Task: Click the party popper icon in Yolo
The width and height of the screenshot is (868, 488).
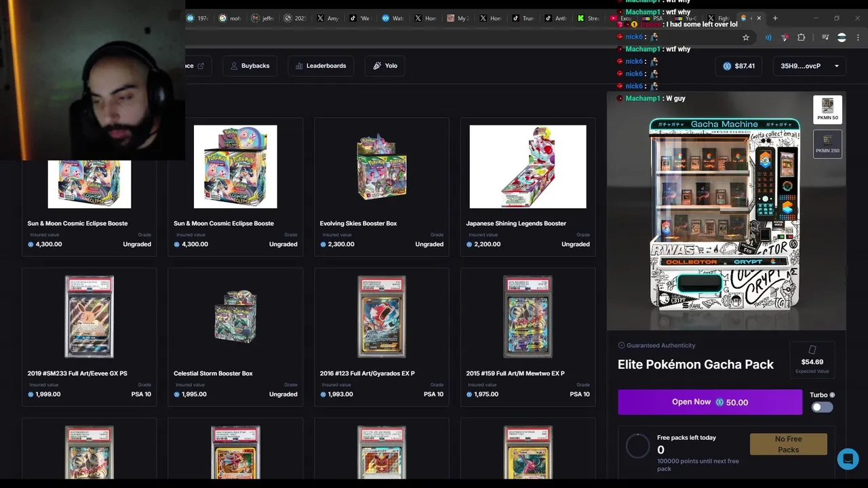Action: [377, 66]
